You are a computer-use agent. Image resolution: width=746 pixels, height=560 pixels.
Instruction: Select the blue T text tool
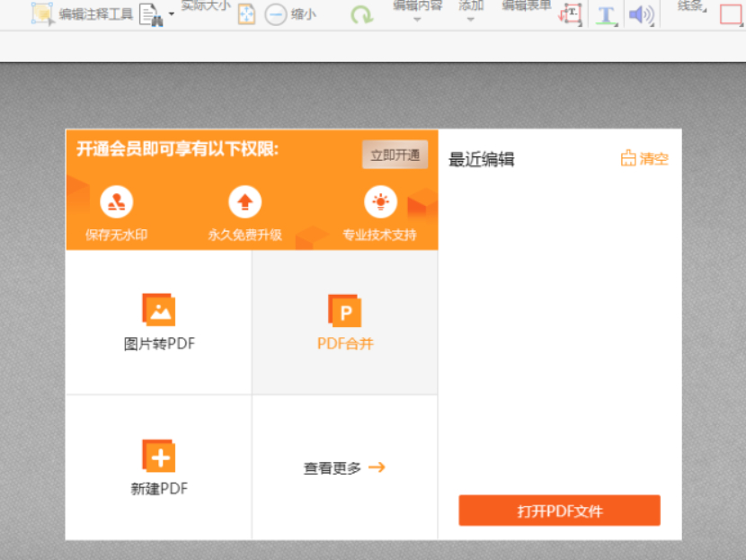click(x=607, y=15)
